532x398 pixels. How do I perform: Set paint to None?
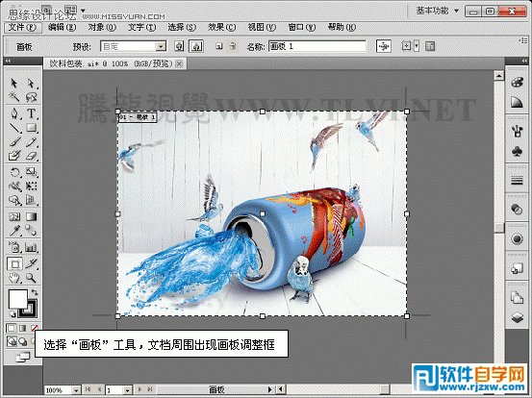click(35, 328)
